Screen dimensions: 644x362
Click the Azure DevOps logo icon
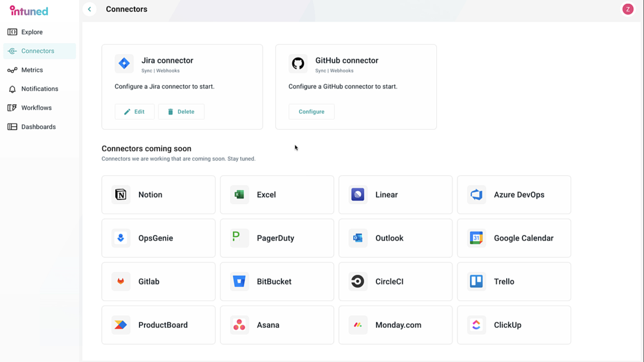[476, 195]
